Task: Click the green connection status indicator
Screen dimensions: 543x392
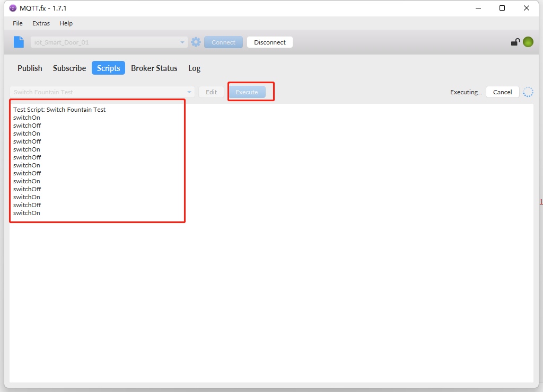Action: pyautogui.click(x=528, y=42)
